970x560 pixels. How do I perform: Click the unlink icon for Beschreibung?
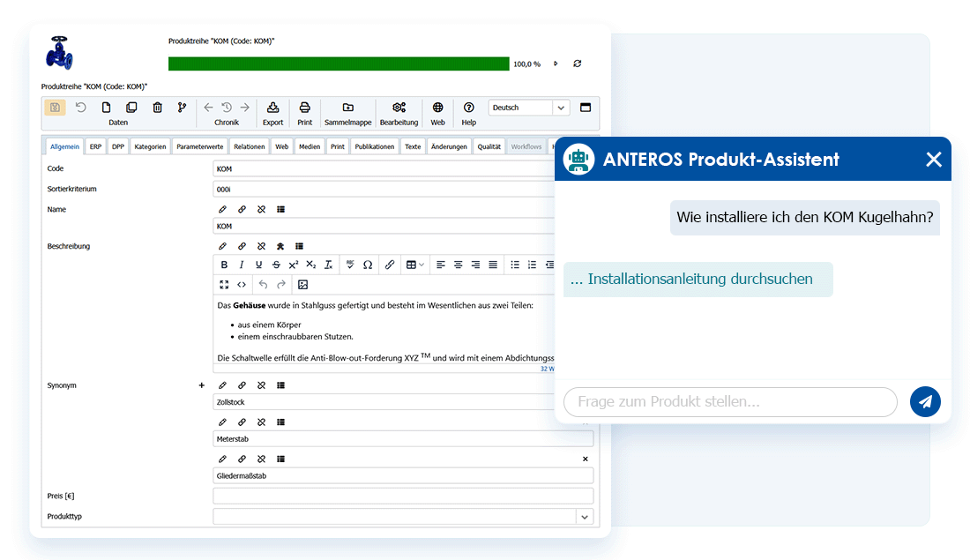click(x=261, y=246)
